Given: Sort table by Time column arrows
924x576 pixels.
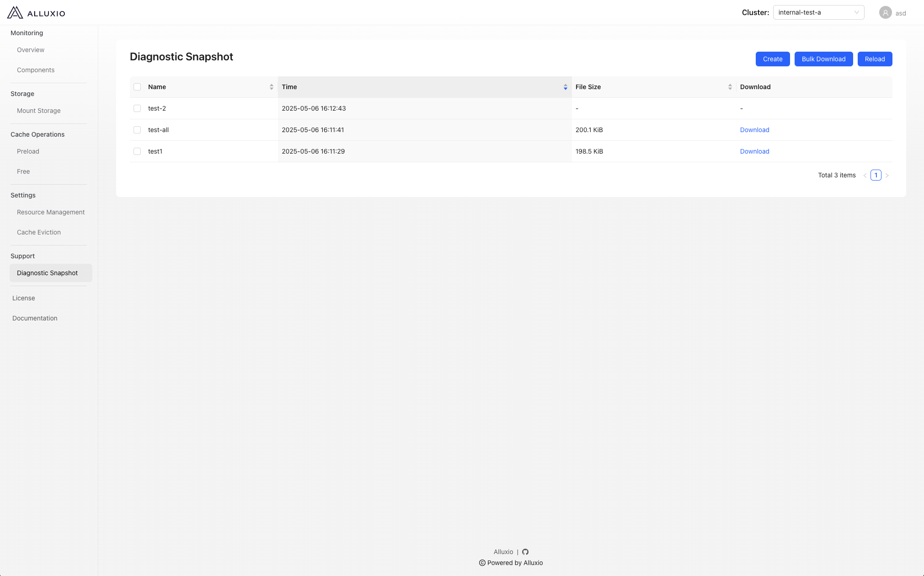Looking at the screenshot, I should pos(565,87).
